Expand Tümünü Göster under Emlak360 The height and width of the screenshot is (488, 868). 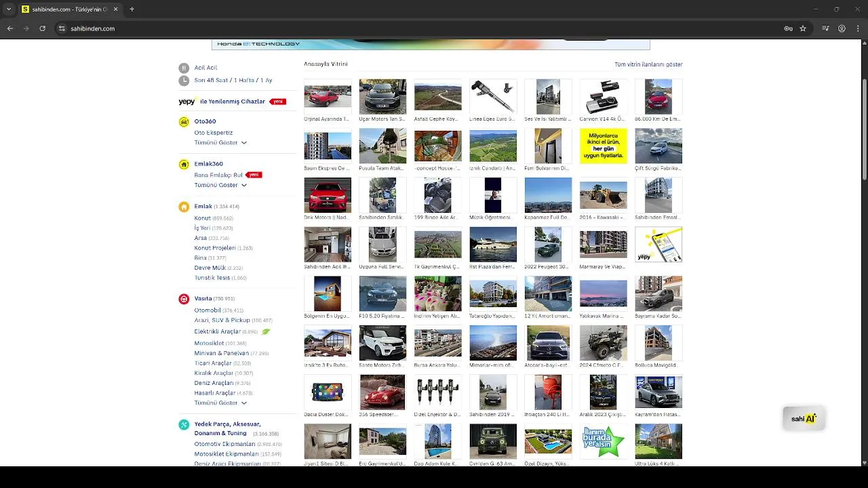coord(220,185)
